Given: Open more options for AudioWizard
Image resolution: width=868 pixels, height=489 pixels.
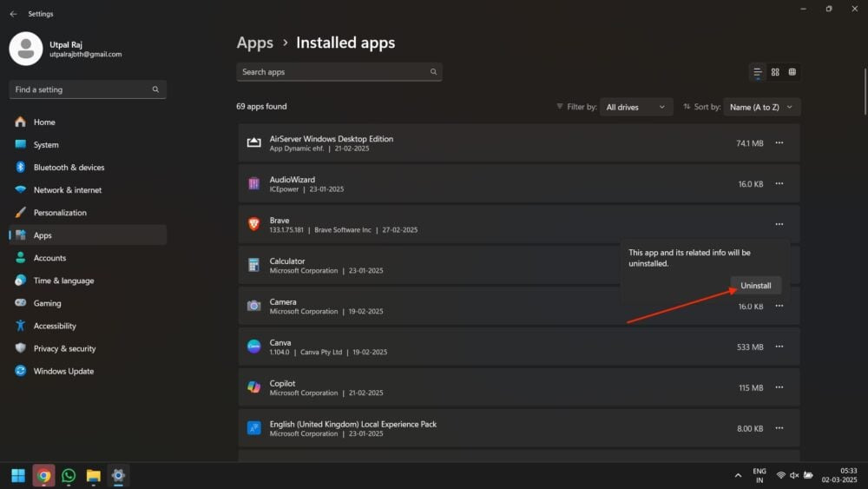Looking at the screenshot, I should [x=779, y=184].
